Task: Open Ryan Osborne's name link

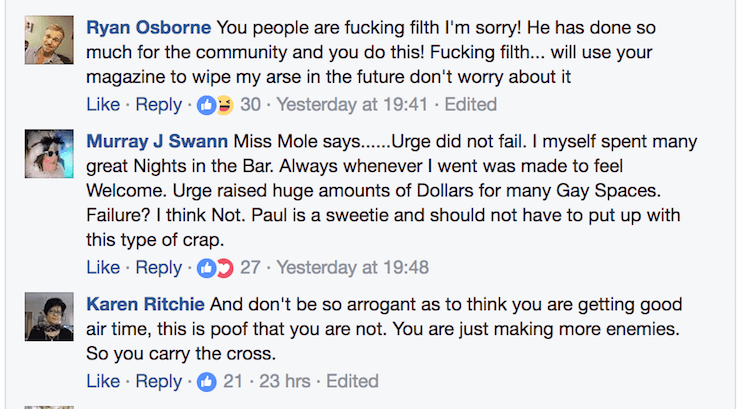Action: tap(148, 26)
